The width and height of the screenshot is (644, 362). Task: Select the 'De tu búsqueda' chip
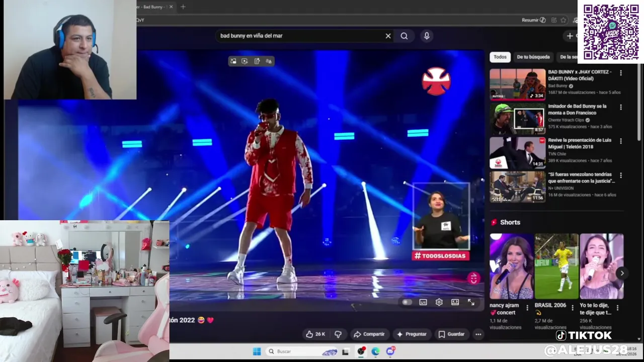533,57
